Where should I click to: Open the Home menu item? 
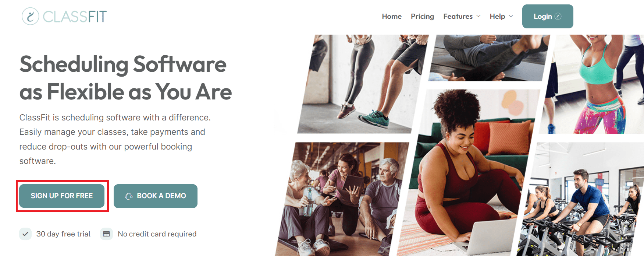point(392,16)
